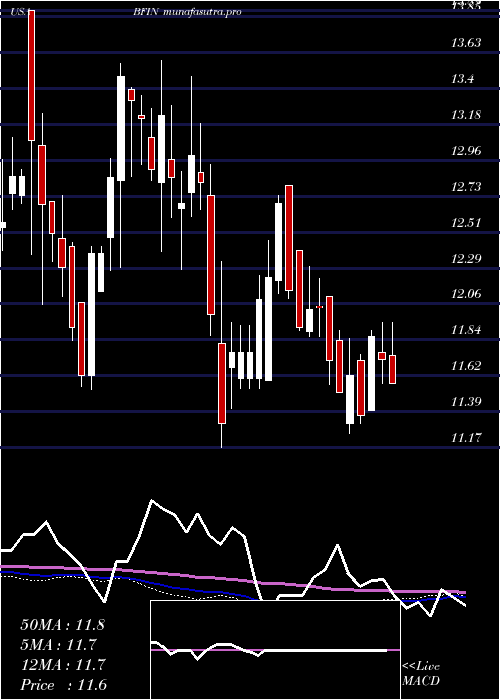Click the 12MA : 11.7 readout
Viewport: 500px width, 700px height.
(x=62, y=665)
